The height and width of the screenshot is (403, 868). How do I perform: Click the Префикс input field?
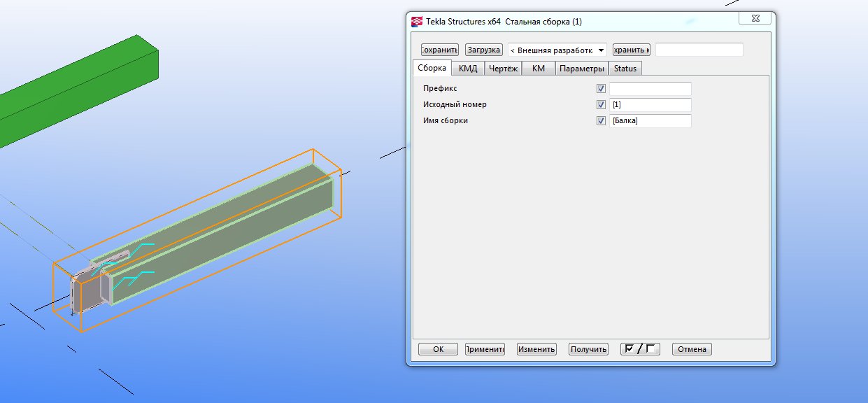tap(650, 89)
